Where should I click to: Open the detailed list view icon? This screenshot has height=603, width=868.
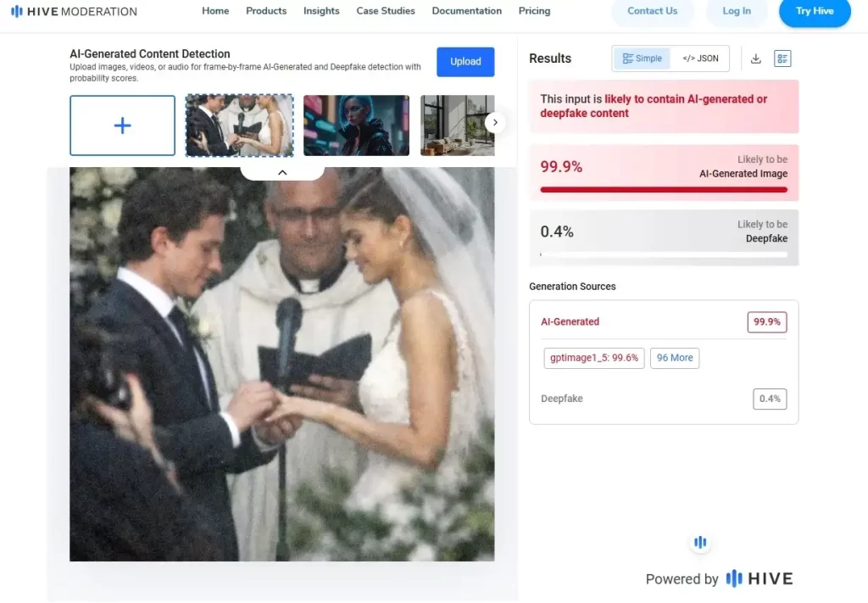[782, 59]
